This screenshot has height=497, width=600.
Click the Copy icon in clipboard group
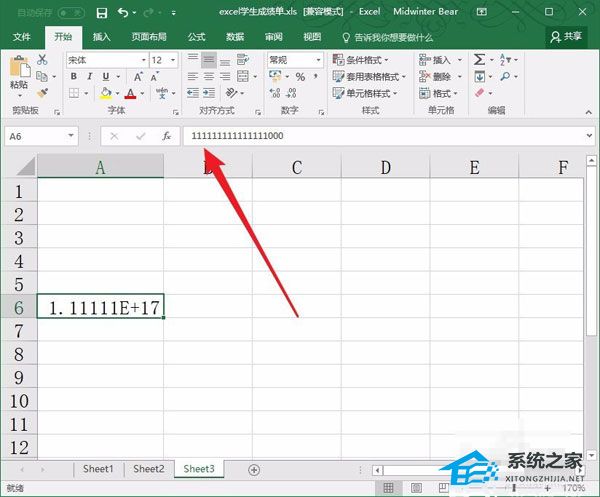click(42, 77)
